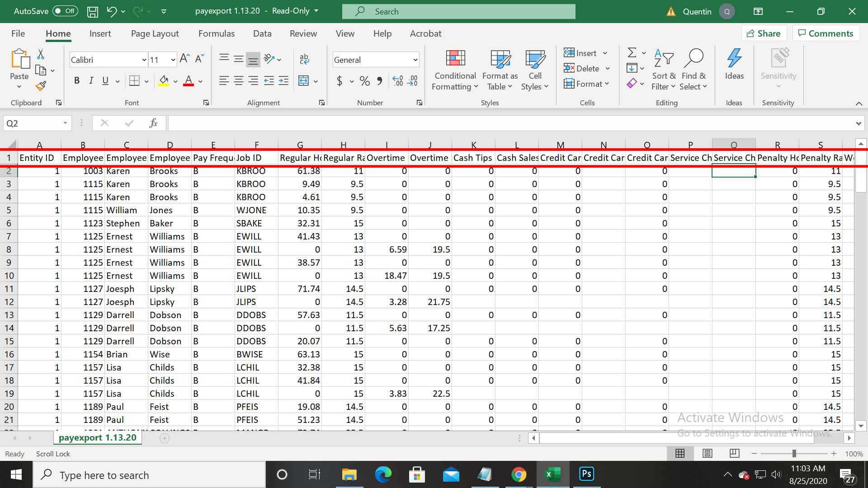Decrease font size with smaller A
This screenshot has width=868, height=488.
(x=199, y=58)
